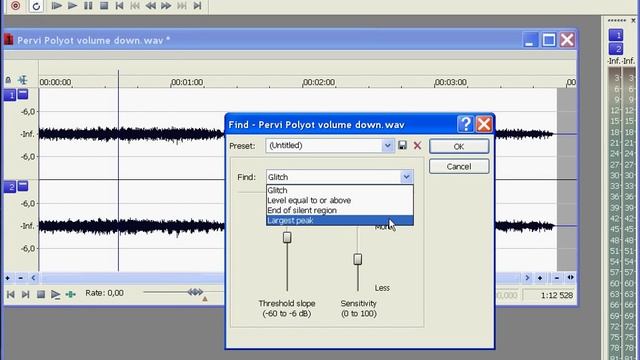Click the Cancel button in Find dialog

pyautogui.click(x=459, y=167)
